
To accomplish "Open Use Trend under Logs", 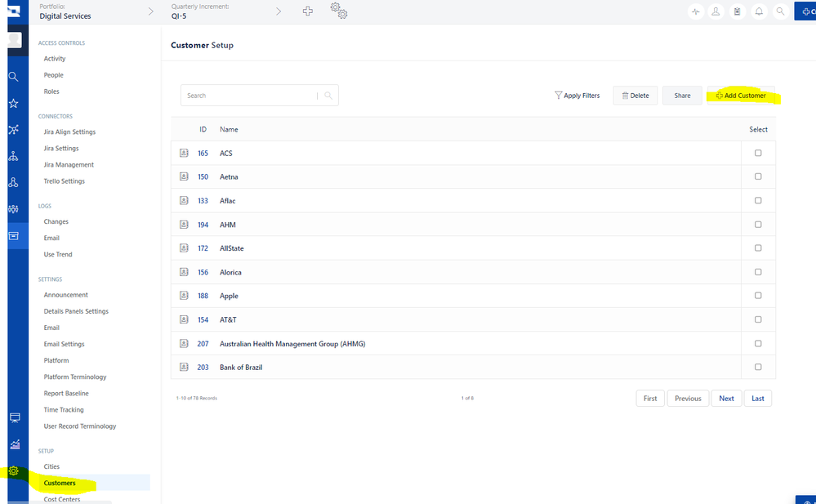I will pos(58,254).
